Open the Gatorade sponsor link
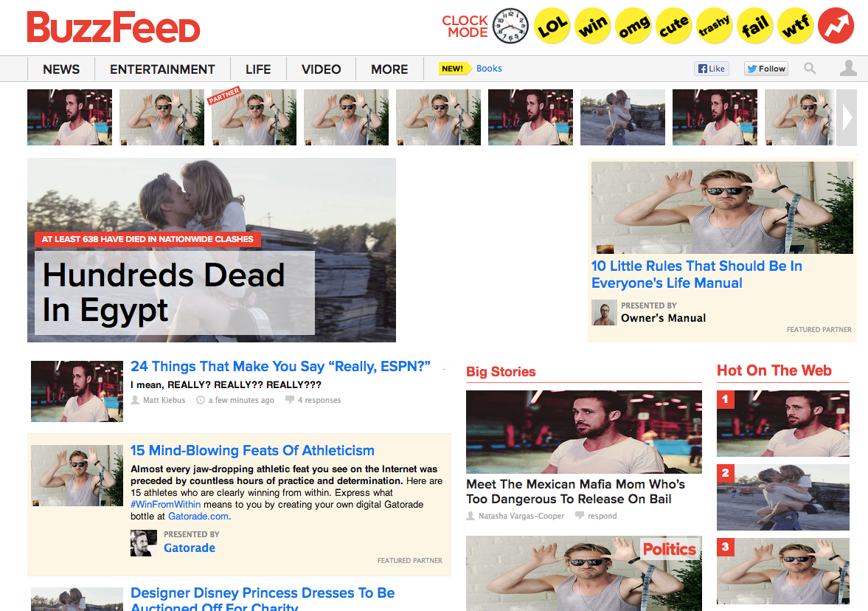This screenshot has width=868, height=611. (x=190, y=548)
